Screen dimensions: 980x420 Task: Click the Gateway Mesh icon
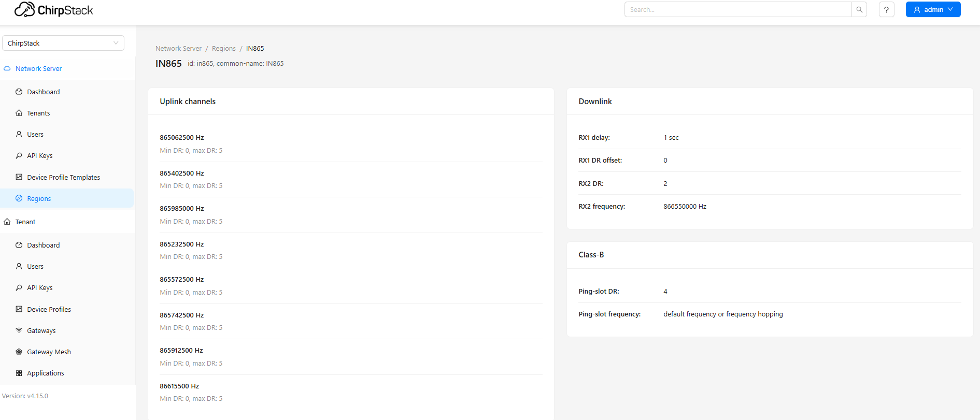tap(19, 352)
